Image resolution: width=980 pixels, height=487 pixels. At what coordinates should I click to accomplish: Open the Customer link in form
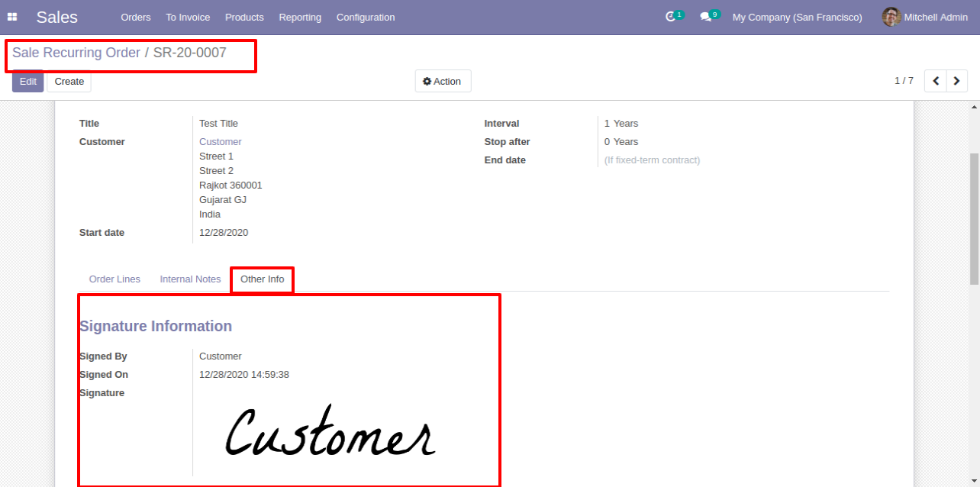[x=221, y=142]
